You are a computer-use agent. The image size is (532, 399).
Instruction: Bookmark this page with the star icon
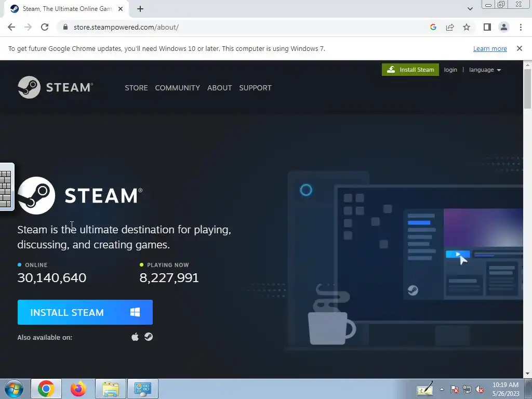[x=467, y=27]
